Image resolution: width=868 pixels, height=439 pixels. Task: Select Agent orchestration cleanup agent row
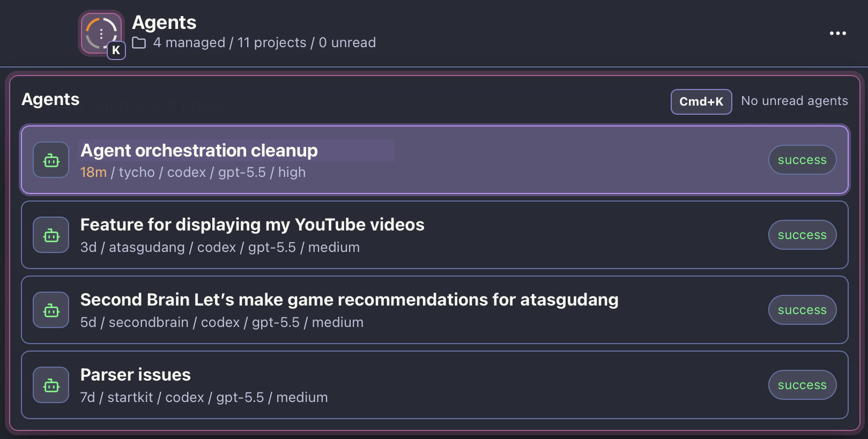pyautogui.click(x=435, y=160)
